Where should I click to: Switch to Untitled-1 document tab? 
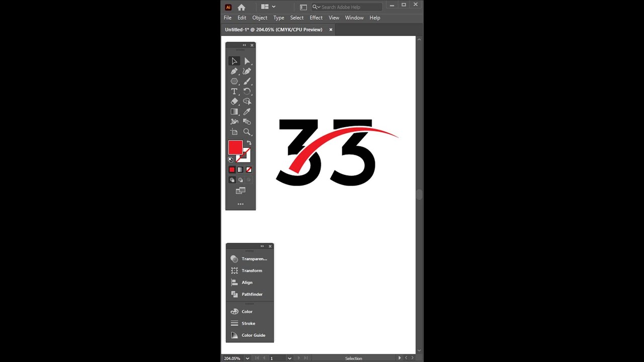click(x=274, y=30)
